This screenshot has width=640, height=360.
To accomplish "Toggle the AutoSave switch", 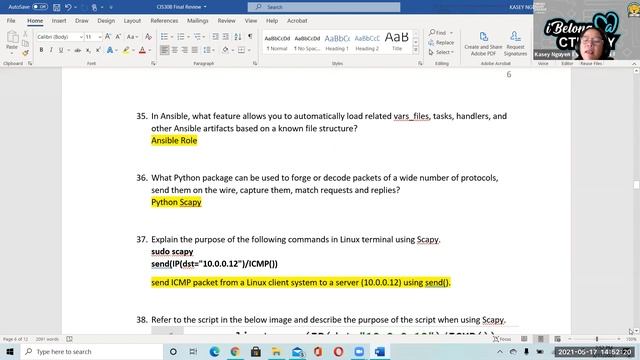I will coord(40,7).
